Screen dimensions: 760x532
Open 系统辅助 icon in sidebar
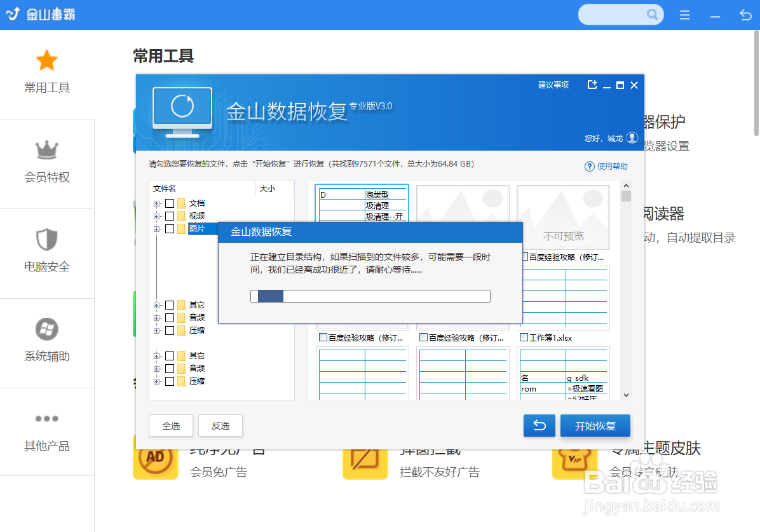click(x=46, y=329)
